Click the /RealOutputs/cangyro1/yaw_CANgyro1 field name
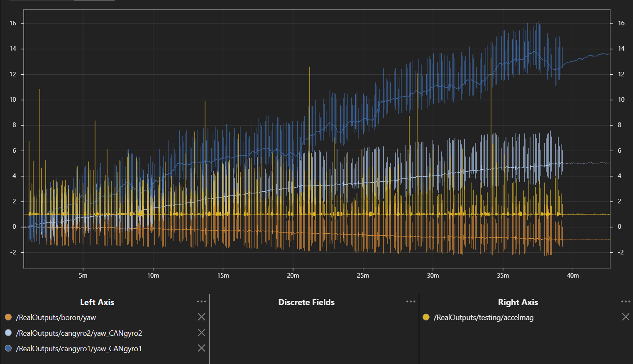The image size is (633, 364). (x=79, y=349)
